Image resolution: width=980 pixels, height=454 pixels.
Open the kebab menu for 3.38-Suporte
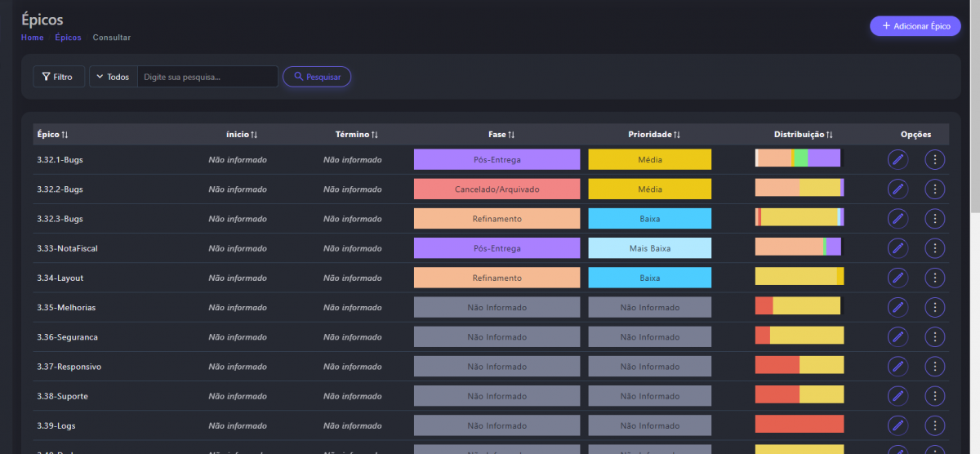tap(934, 396)
